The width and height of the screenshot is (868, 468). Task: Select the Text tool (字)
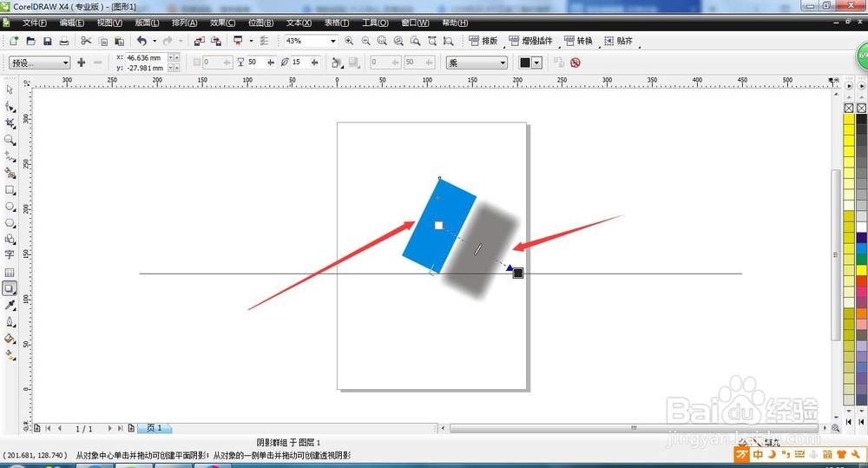pos(10,254)
